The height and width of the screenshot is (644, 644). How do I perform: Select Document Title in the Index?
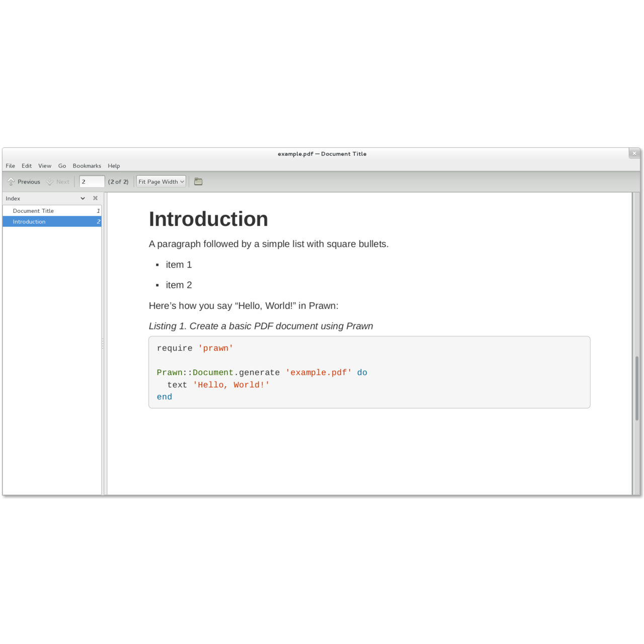(x=33, y=211)
